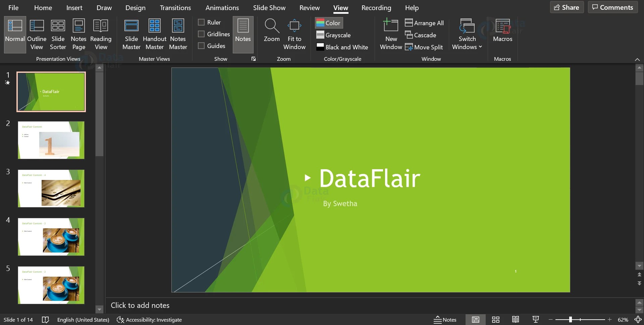Apply Black and White color mode

pyautogui.click(x=342, y=47)
